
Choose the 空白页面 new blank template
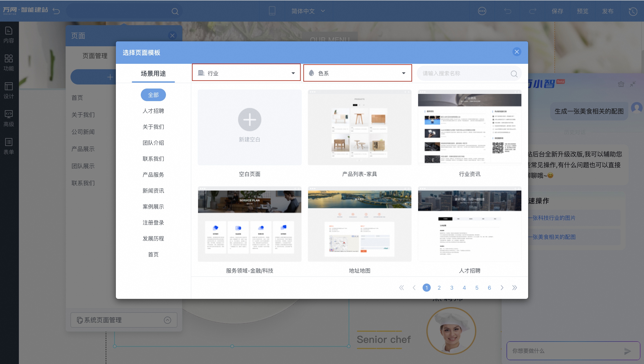(249, 127)
